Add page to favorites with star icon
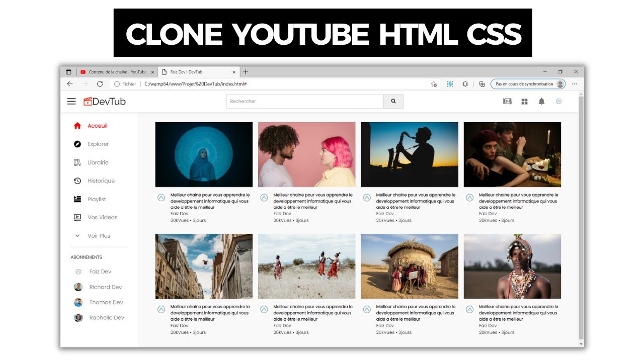This screenshot has height=362, width=644. point(434,84)
